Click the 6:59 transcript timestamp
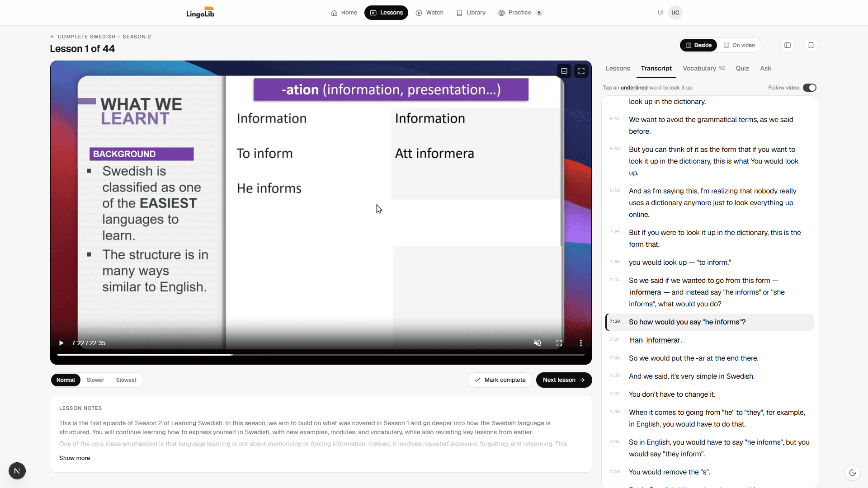This screenshot has width=868, height=488. pyautogui.click(x=615, y=190)
